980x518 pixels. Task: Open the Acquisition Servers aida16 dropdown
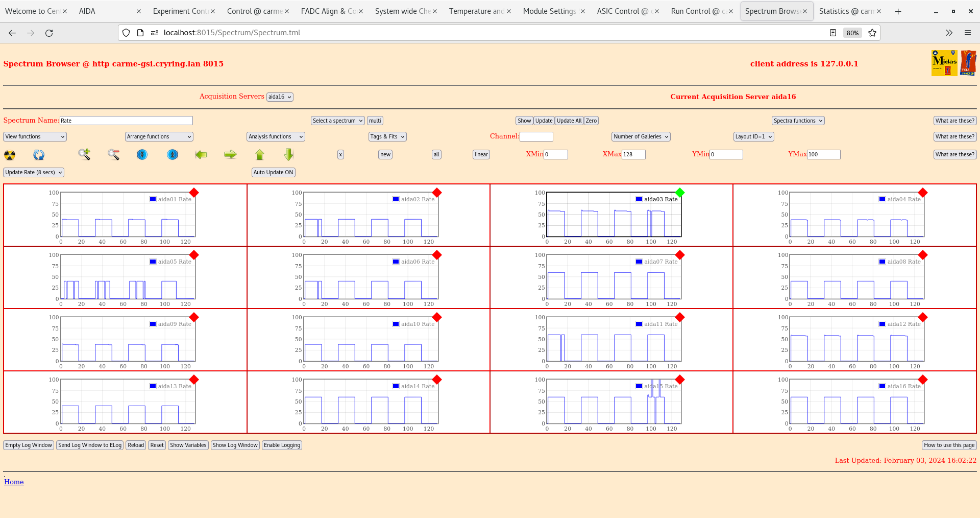pyautogui.click(x=280, y=97)
